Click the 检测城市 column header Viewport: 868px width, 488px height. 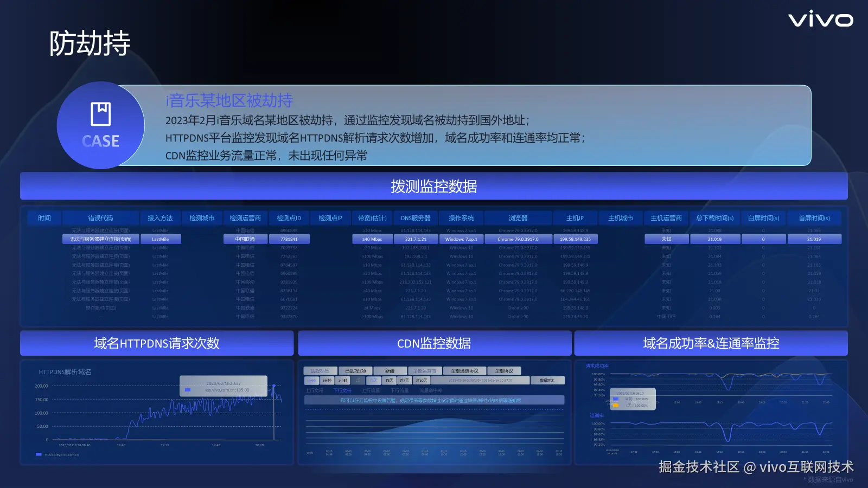coord(202,218)
